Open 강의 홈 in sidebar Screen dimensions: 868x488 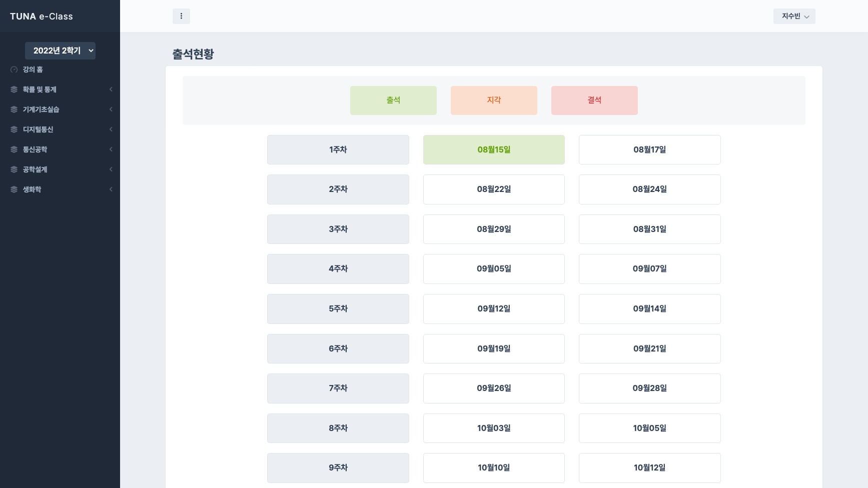click(x=60, y=69)
